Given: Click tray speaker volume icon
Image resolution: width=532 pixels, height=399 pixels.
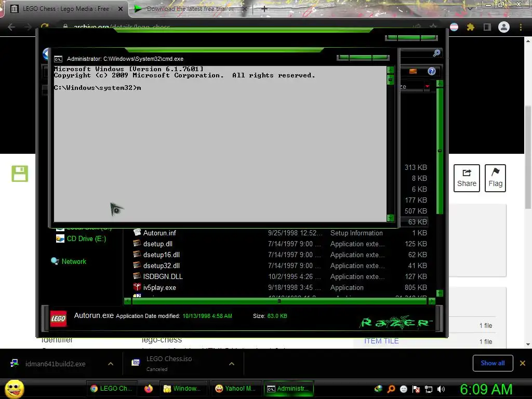Looking at the screenshot, I should pos(441,389).
